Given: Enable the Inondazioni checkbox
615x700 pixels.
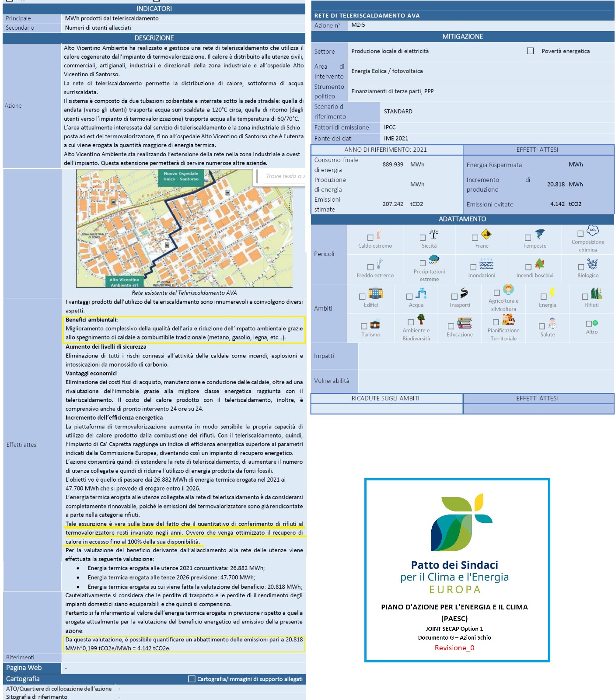Looking at the screenshot, I should tap(473, 267).
